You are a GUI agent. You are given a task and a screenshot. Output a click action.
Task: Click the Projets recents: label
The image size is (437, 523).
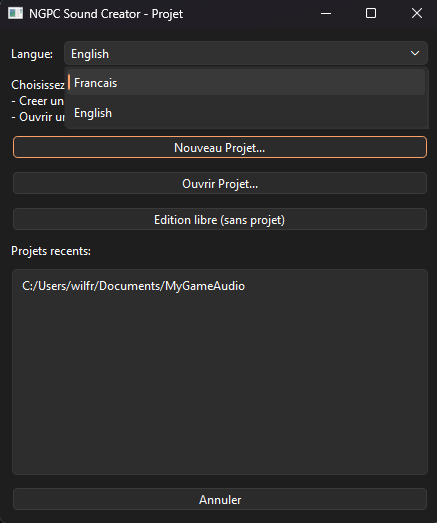click(x=51, y=251)
